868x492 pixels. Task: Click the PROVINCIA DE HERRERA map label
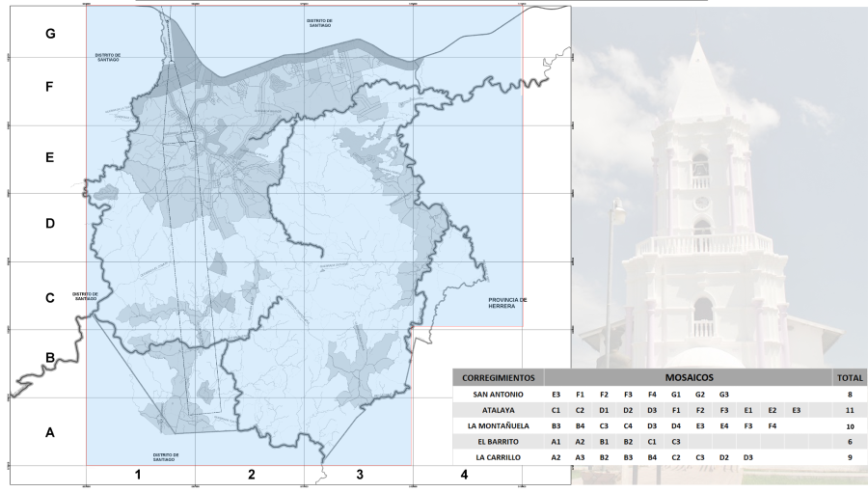507,303
